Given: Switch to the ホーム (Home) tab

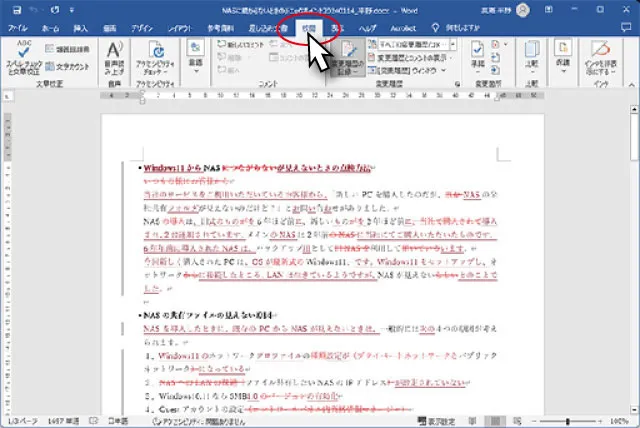Looking at the screenshot, I should pyautogui.click(x=50, y=28).
